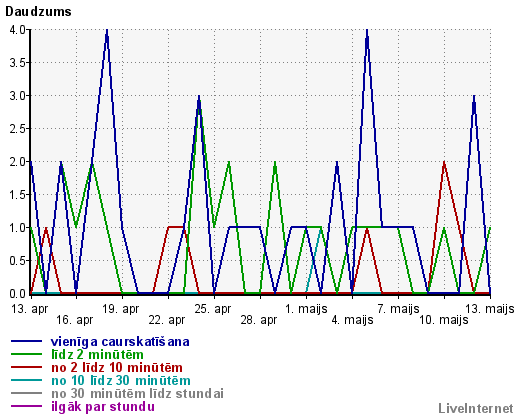Click the blue legend line swatch
Viewport: 520px width, 418px height.
click(27, 341)
